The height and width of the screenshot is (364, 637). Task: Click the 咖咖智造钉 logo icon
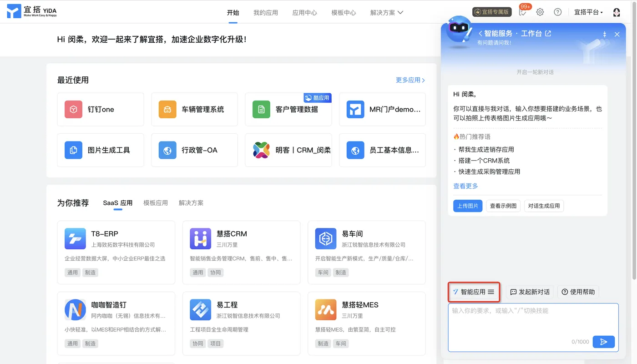click(x=75, y=310)
